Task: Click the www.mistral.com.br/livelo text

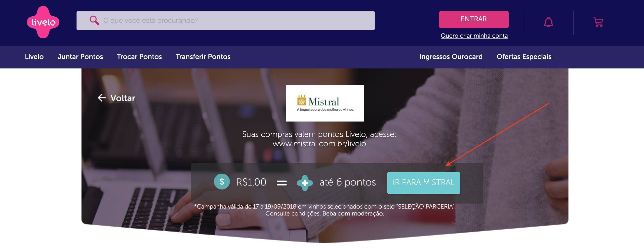Action: [319, 144]
